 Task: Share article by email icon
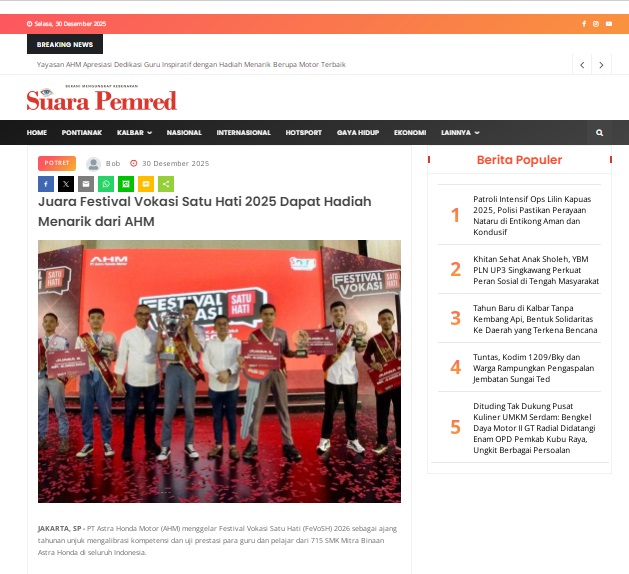[x=86, y=184]
